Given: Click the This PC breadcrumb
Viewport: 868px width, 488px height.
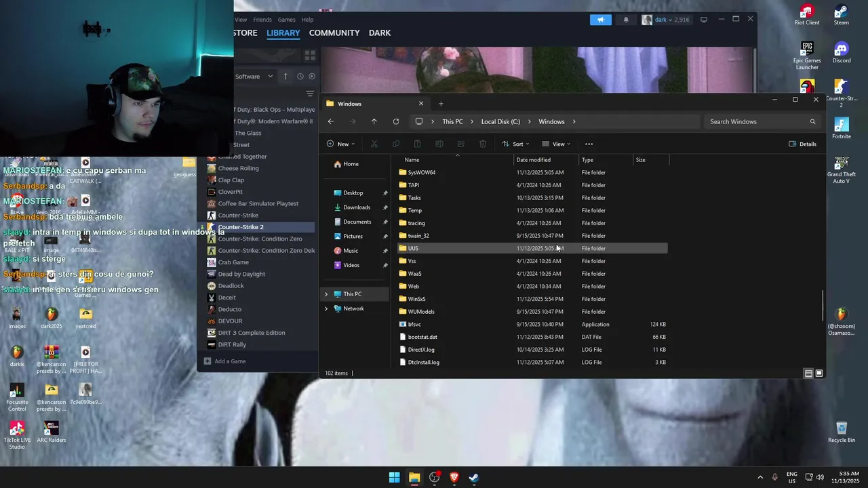Looking at the screenshot, I should 452,122.
